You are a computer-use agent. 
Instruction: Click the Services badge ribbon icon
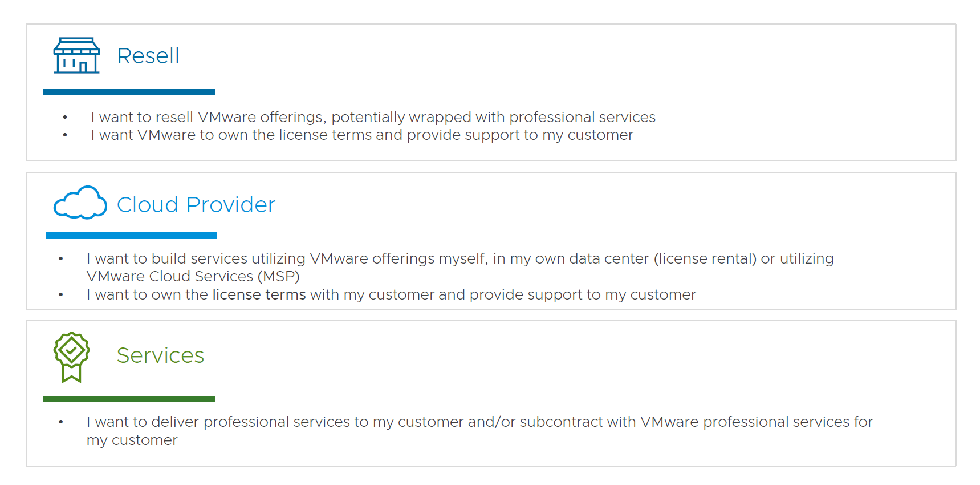72,357
